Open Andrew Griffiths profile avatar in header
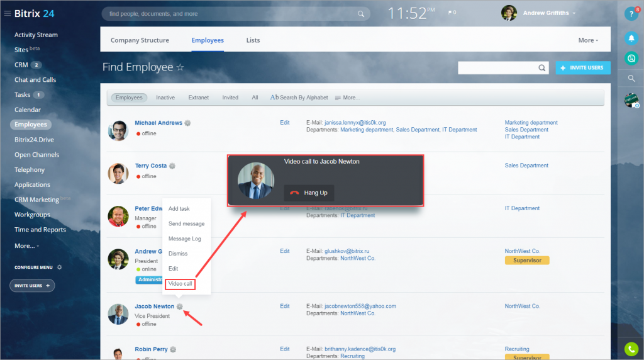 click(x=509, y=13)
